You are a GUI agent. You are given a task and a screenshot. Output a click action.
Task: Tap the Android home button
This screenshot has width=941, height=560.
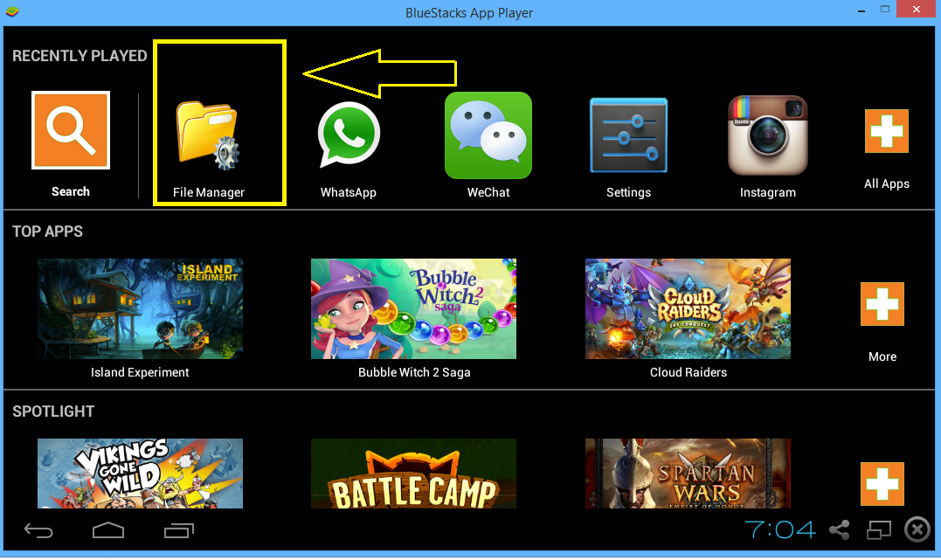point(108,530)
